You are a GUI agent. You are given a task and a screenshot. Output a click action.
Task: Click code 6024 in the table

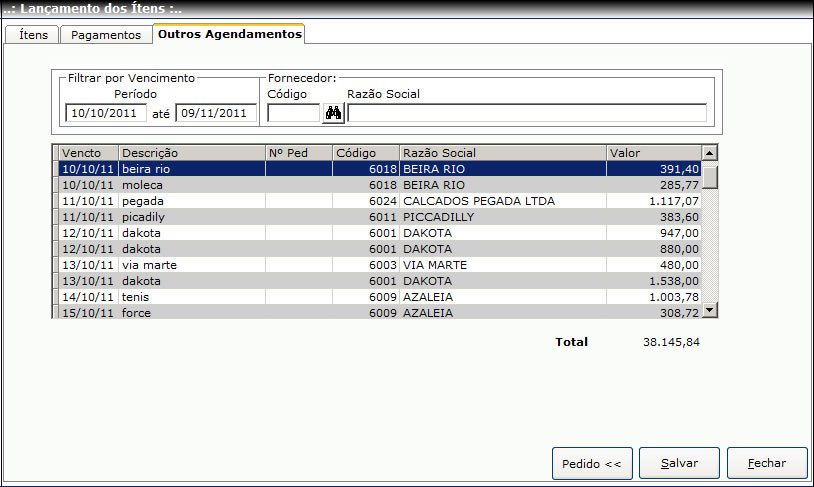click(x=383, y=201)
